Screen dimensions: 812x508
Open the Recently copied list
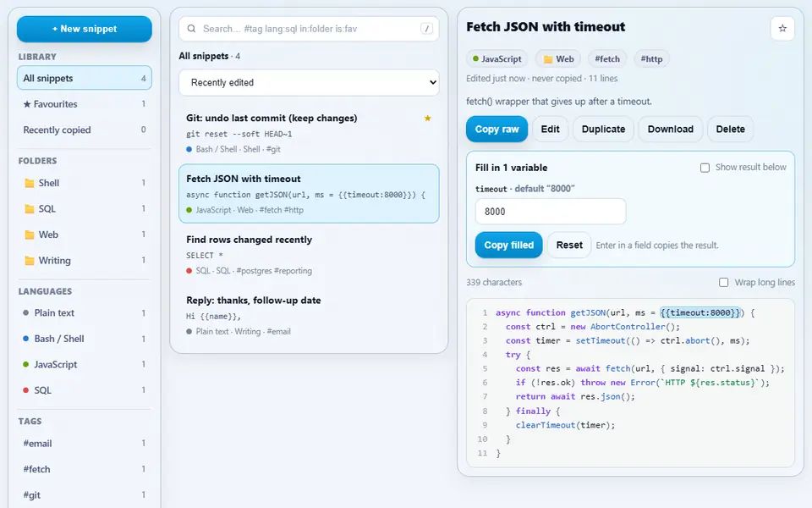point(85,130)
